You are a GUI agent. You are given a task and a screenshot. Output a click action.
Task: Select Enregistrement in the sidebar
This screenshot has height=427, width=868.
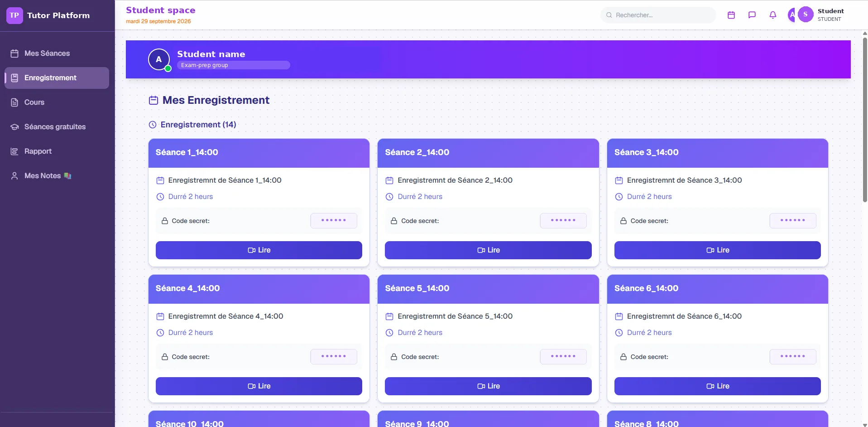click(x=57, y=78)
